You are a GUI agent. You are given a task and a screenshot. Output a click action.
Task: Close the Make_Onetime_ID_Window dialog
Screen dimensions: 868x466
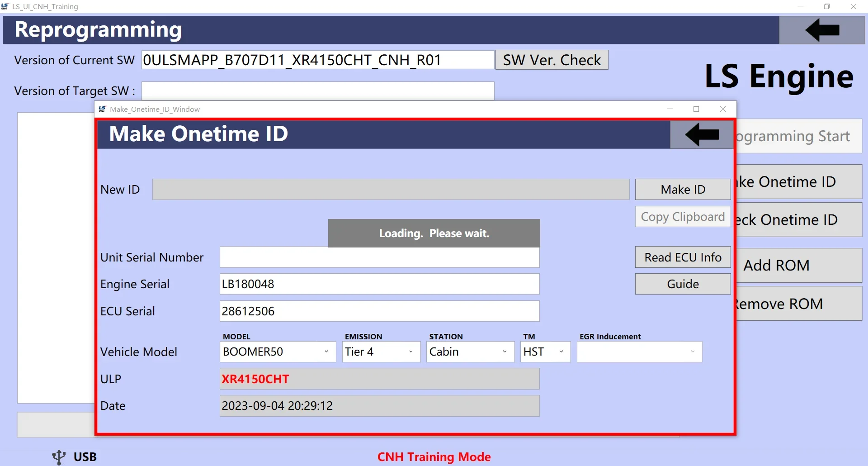coord(723,109)
